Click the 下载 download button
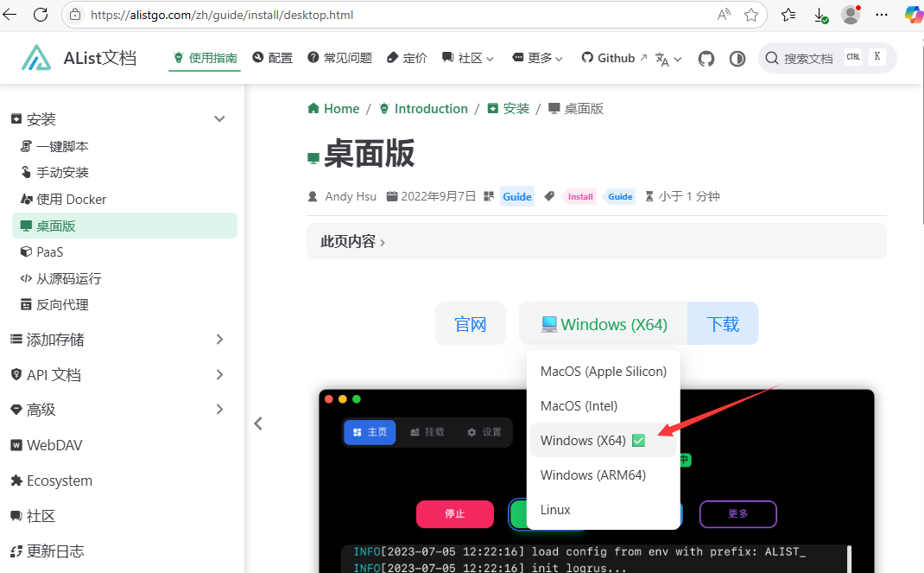 tap(723, 323)
